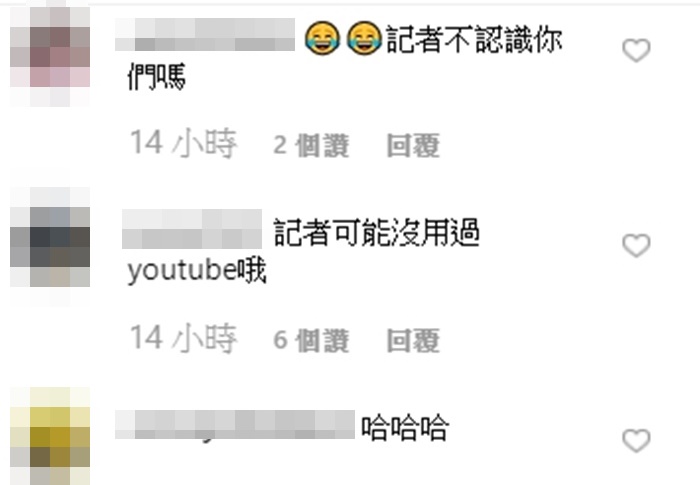Reply to the 記者不認識你們嗎 comment via 回覆
Image resolution: width=700 pixels, height=485 pixels.
click(x=413, y=145)
